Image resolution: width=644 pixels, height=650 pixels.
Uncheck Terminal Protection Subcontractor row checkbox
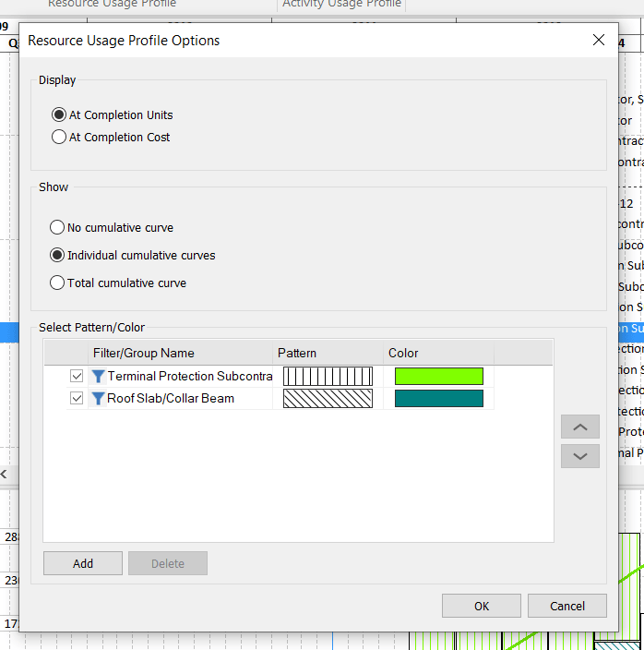[77, 376]
